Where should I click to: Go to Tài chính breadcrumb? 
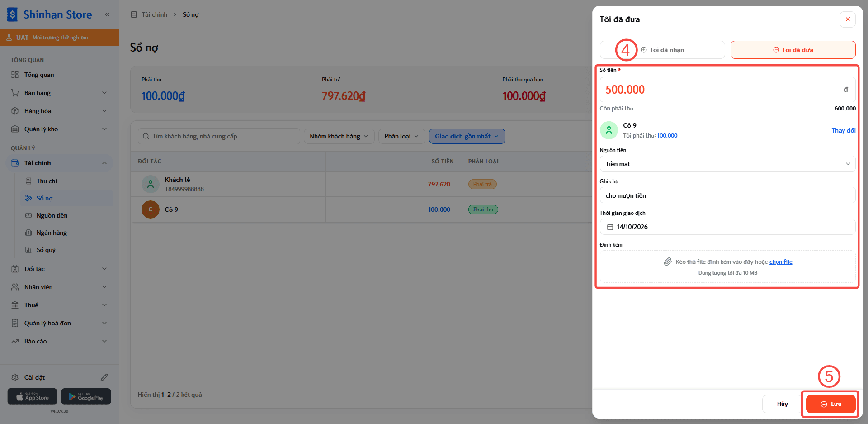155,14
